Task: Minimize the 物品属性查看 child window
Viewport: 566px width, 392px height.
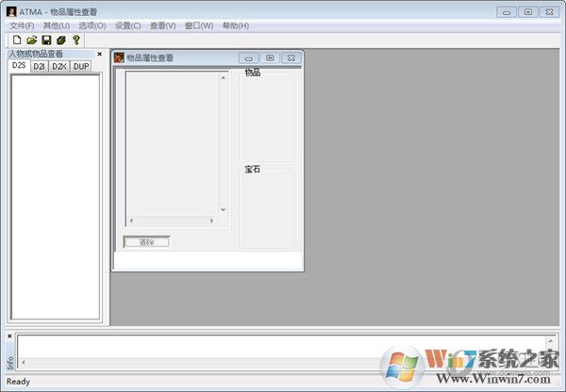Action: tap(249, 58)
